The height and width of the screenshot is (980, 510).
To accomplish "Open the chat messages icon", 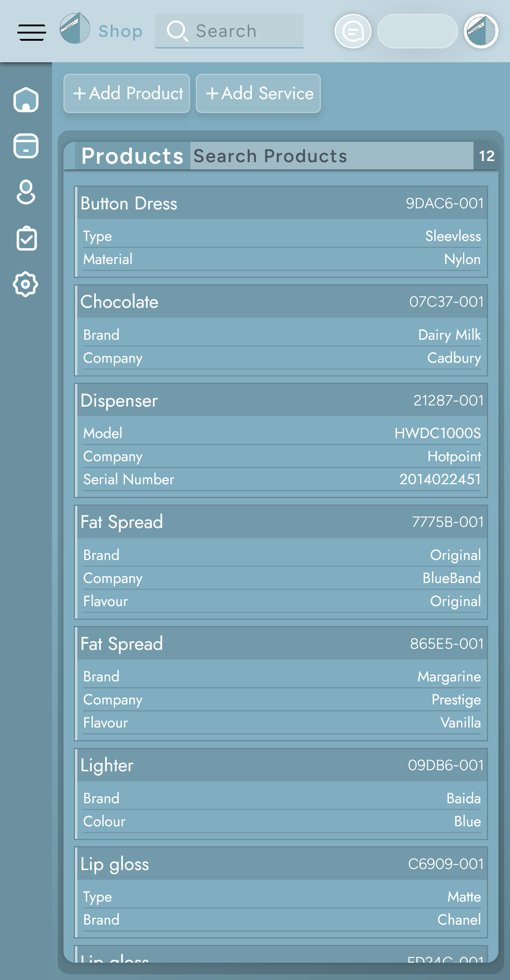I will click(353, 32).
